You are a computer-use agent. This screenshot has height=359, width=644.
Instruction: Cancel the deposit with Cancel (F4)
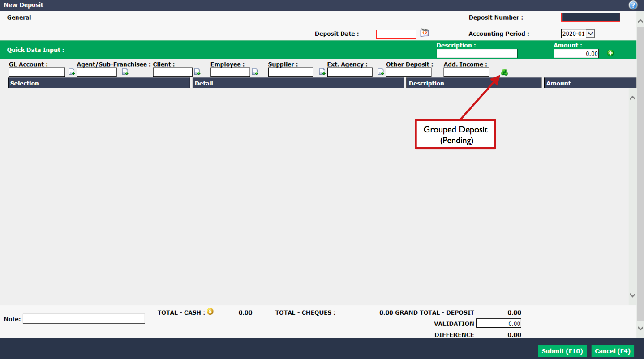point(613,351)
